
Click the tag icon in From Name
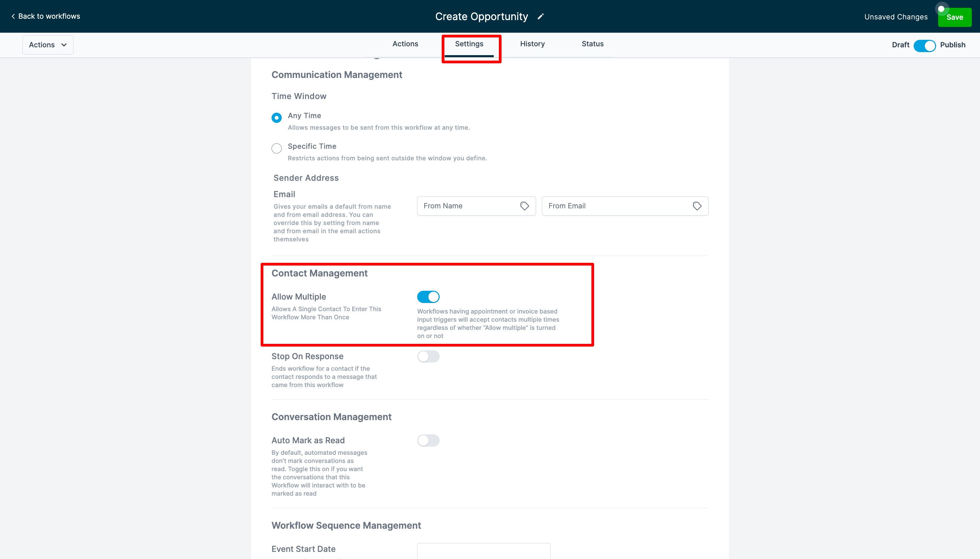(x=524, y=206)
